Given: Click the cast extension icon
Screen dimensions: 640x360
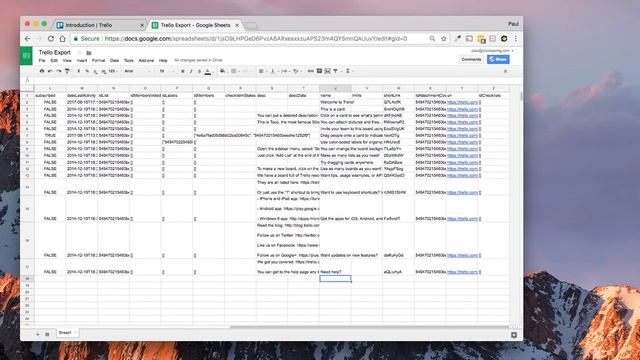Looking at the screenshot, I should tap(469, 39).
